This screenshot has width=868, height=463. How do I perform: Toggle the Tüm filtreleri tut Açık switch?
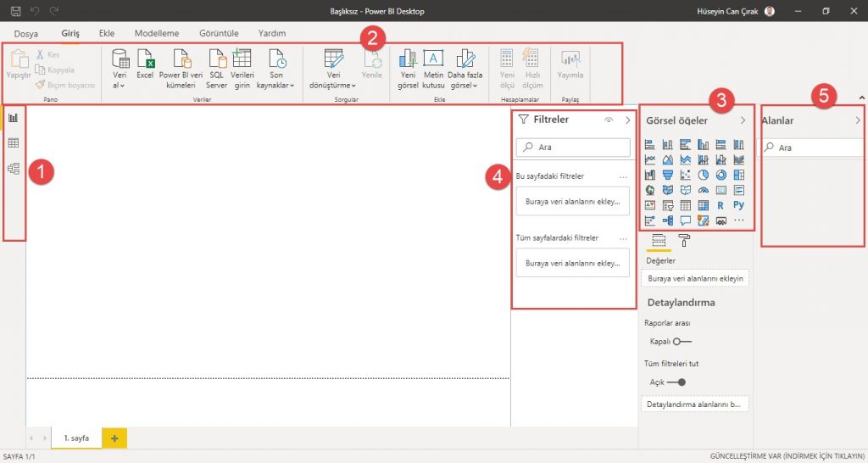point(676,382)
